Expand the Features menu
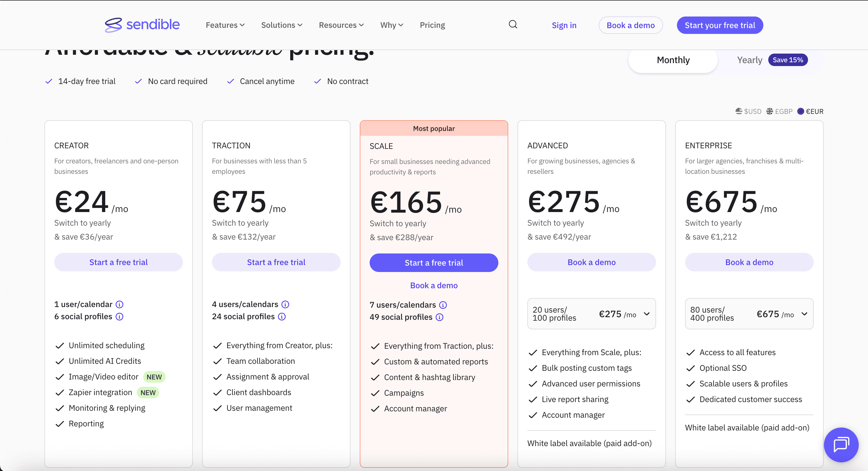 tap(225, 25)
